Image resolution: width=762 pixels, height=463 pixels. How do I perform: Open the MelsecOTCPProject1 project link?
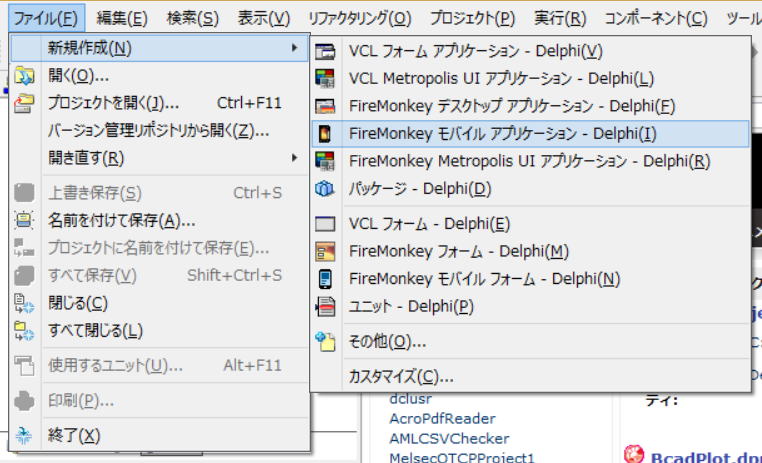click(x=462, y=457)
